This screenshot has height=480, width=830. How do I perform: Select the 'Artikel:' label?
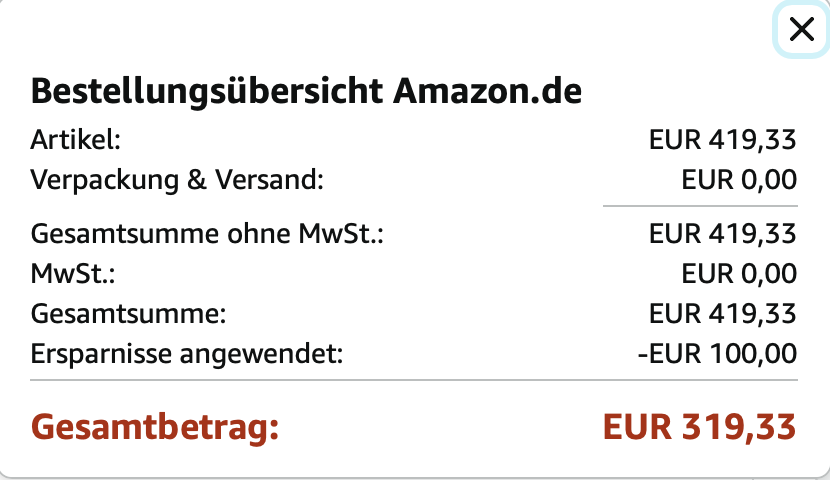pos(76,140)
